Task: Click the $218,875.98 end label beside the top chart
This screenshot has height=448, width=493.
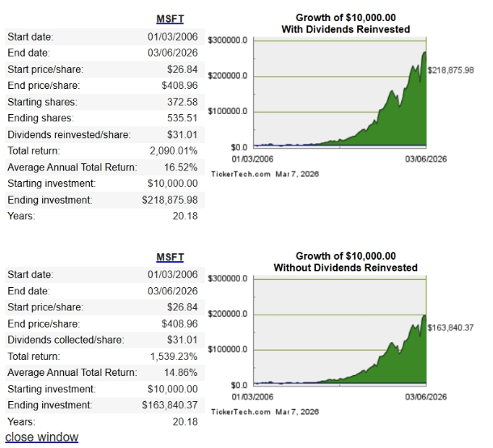Action: tap(457, 71)
